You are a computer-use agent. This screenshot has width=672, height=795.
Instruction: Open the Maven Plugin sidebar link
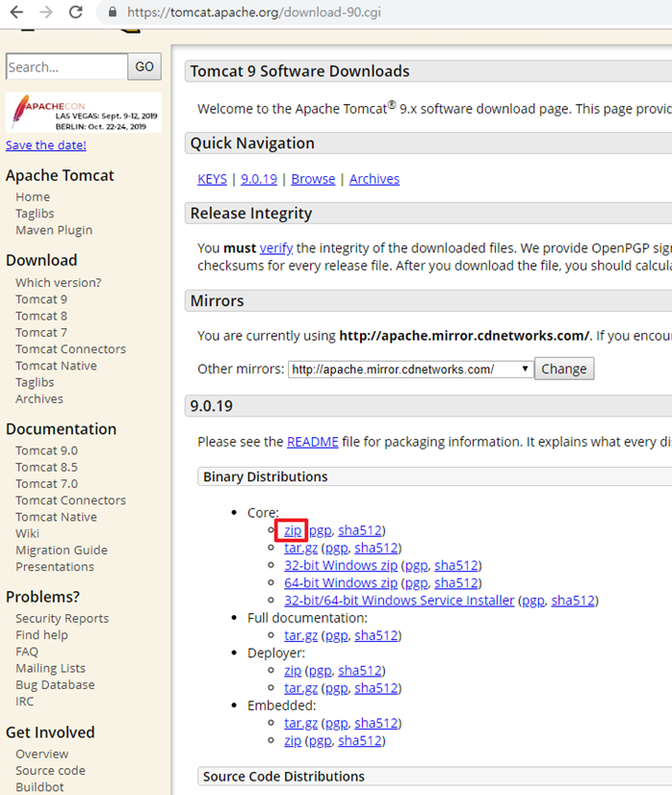pyautogui.click(x=54, y=230)
